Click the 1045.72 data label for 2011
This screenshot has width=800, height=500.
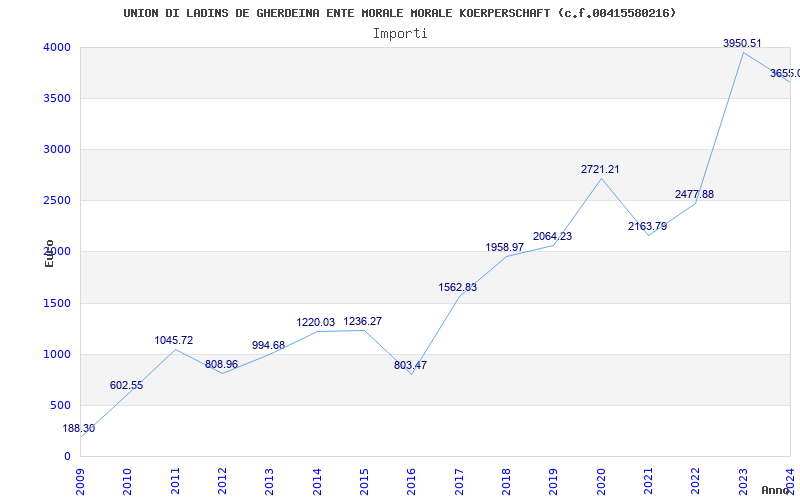(x=174, y=340)
